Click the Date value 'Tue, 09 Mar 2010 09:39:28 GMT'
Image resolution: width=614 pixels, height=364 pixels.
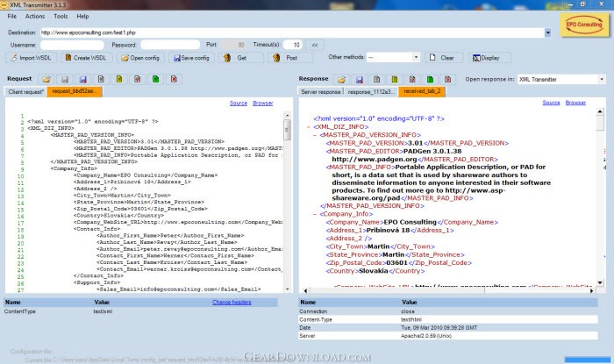[x=439, y=328]
